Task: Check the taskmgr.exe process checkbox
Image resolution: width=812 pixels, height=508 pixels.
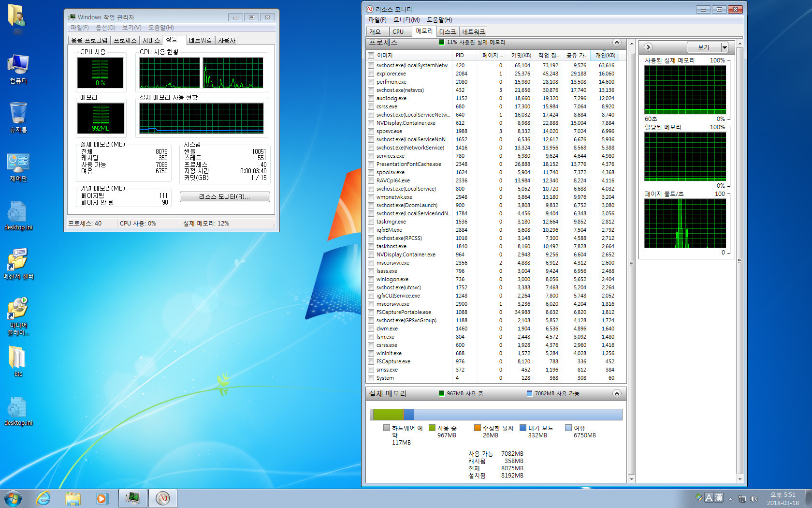Action: (x=371, y=222)
